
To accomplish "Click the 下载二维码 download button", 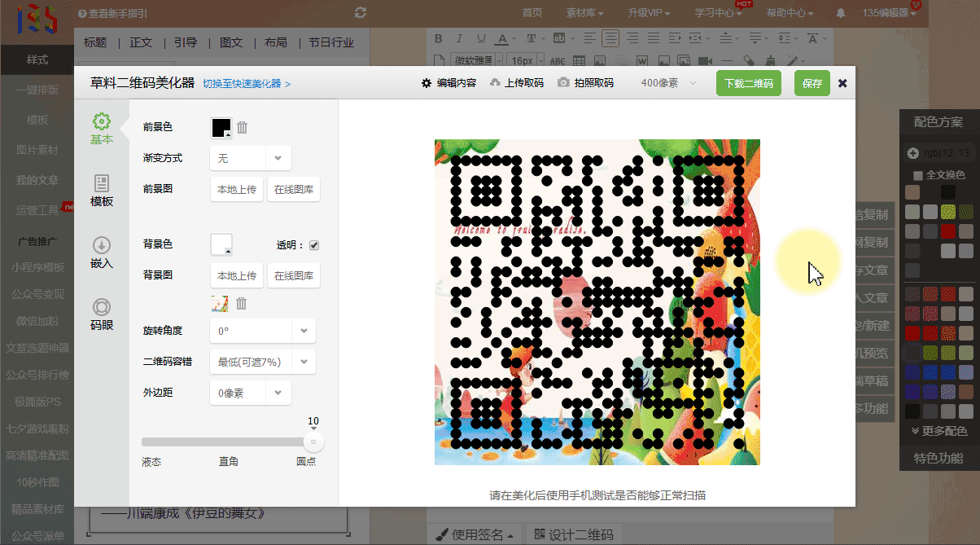I will (749, 83).
